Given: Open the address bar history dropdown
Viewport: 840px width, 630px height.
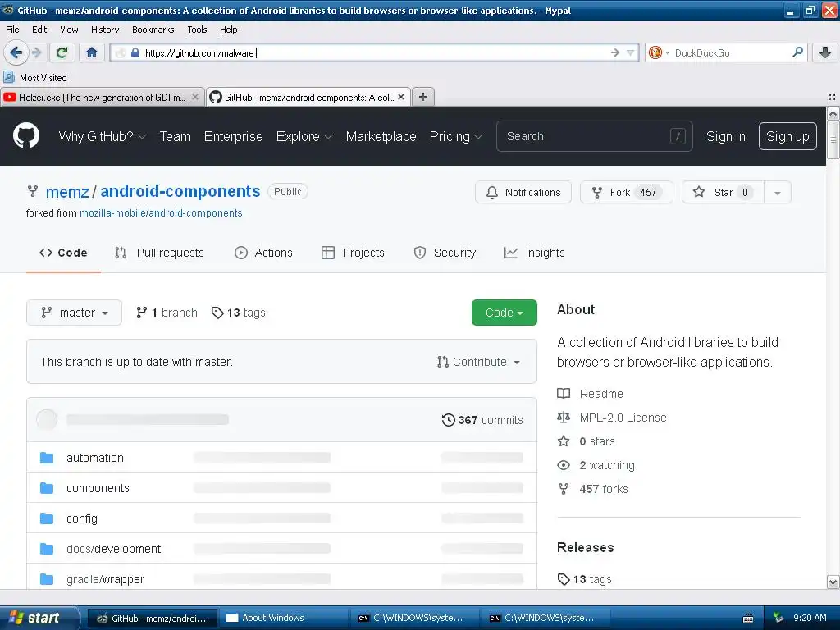Looking at the screenshot, I should click(631, 52).
